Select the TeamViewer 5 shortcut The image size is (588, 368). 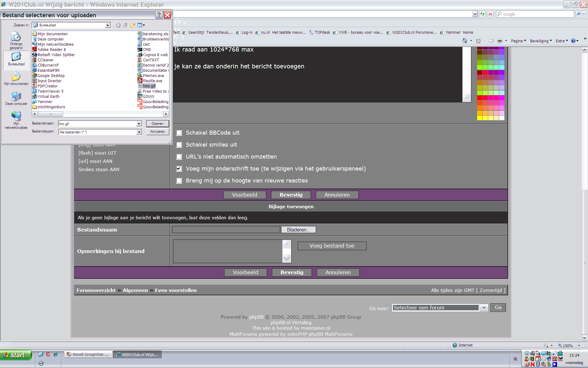[48, 91]
